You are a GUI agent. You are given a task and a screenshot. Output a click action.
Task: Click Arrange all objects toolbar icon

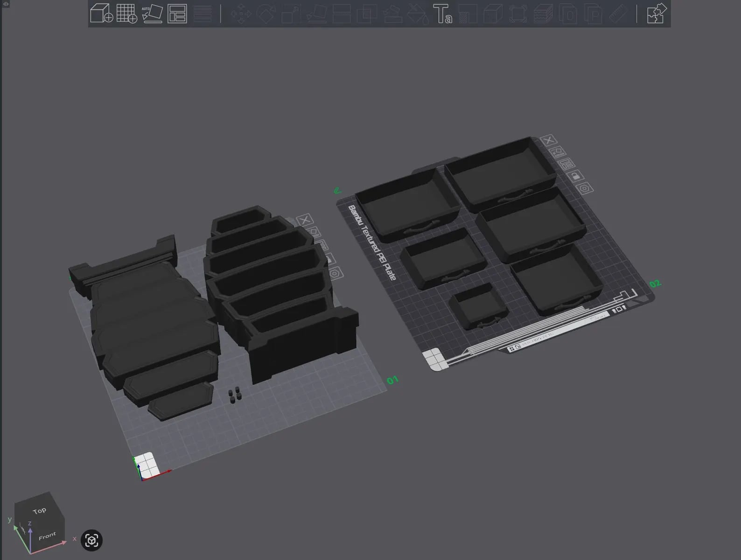coord(177,14)
